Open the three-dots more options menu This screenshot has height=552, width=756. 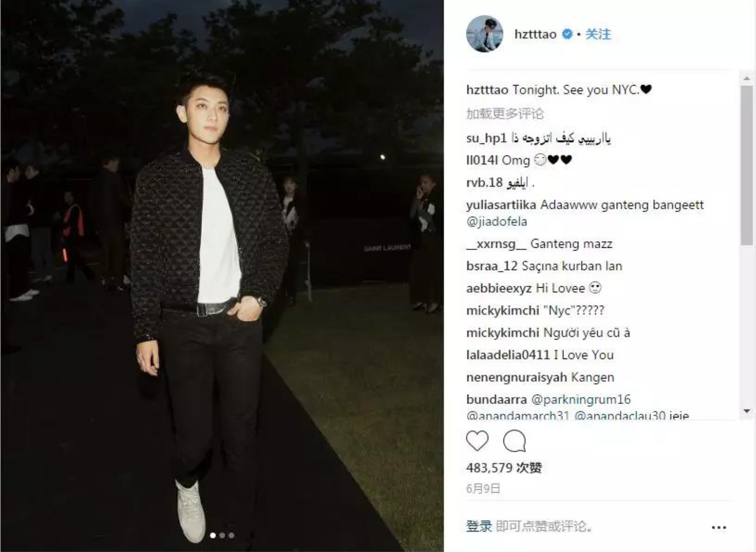pyautogui.click(x=718, y=527)
